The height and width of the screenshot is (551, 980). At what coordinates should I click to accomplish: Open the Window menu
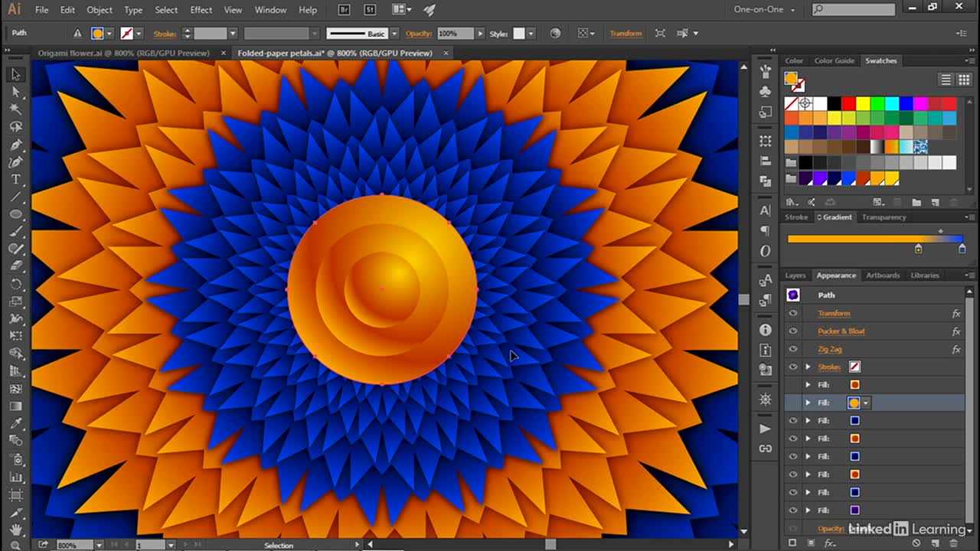point(270,10)
